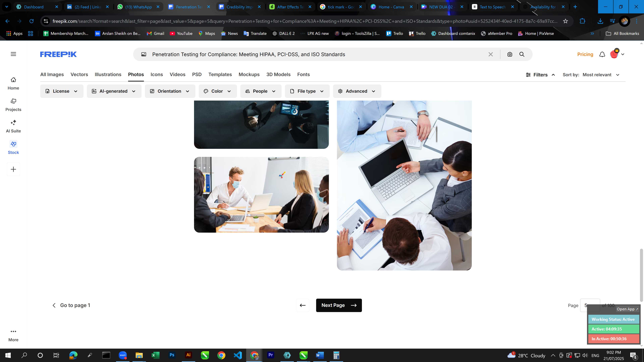
Task: Expand the File type filter dropdown
Action: pos(307,91)
